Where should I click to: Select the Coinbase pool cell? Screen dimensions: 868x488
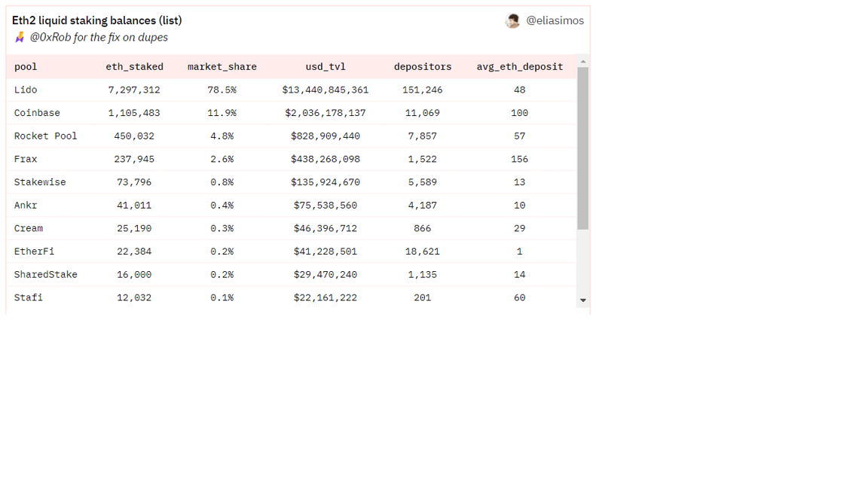37,114
